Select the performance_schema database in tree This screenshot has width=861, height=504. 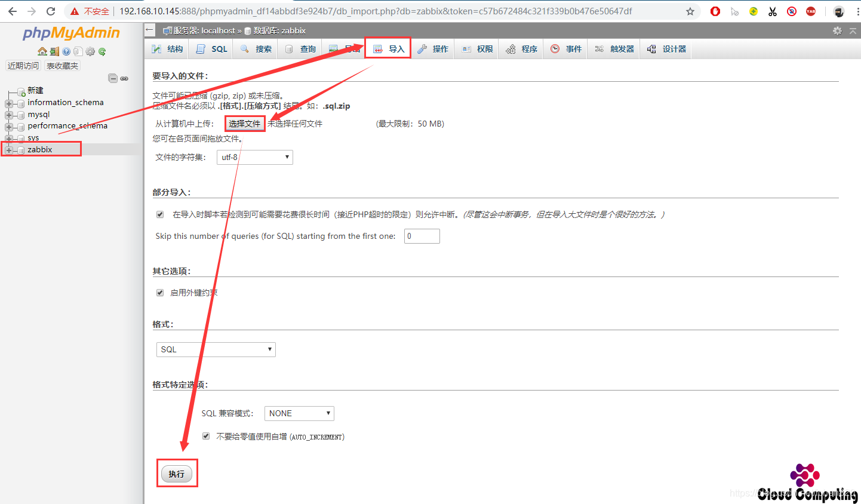[x=67, y=126]
